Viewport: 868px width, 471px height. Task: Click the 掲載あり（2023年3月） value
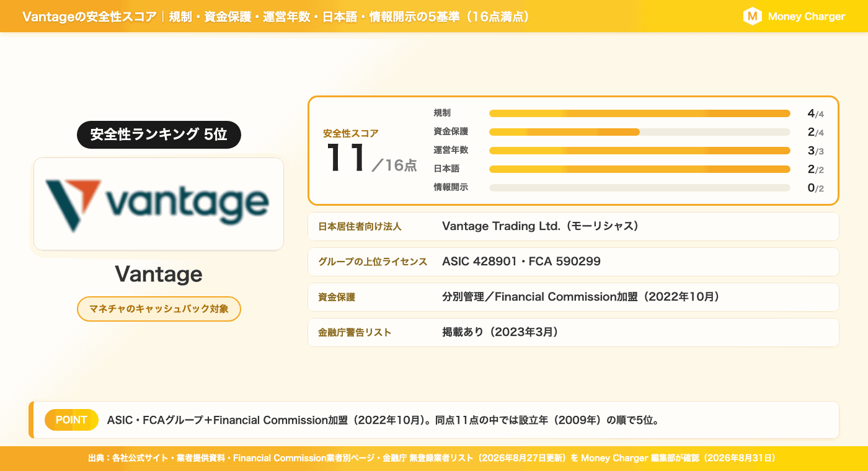(500, 332)
